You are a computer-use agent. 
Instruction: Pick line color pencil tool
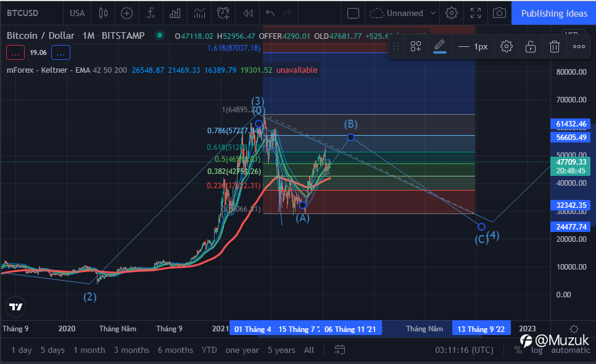coord(440,46)
